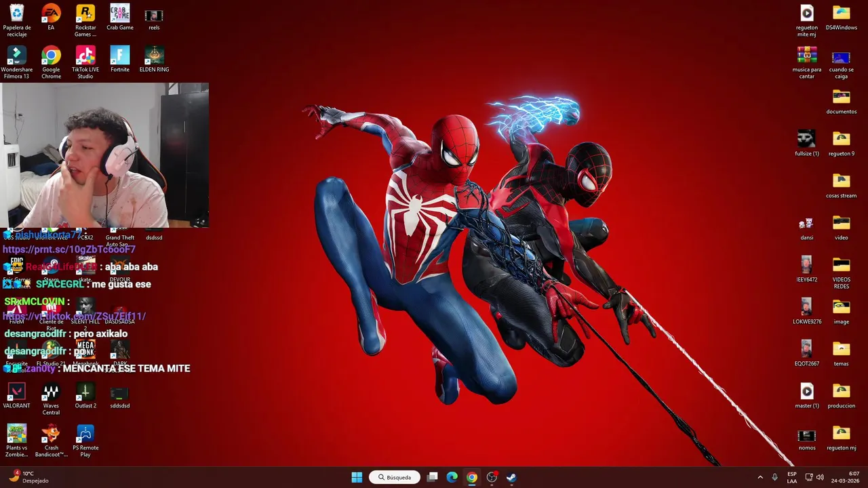Open the ESP LAA language switcher

[792, 477]
